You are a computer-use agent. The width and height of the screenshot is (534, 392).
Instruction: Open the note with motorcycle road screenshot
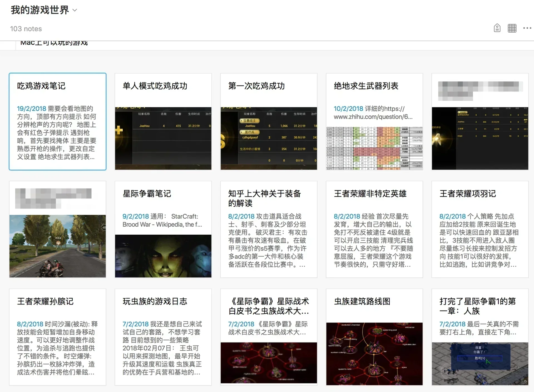[58, 246]
